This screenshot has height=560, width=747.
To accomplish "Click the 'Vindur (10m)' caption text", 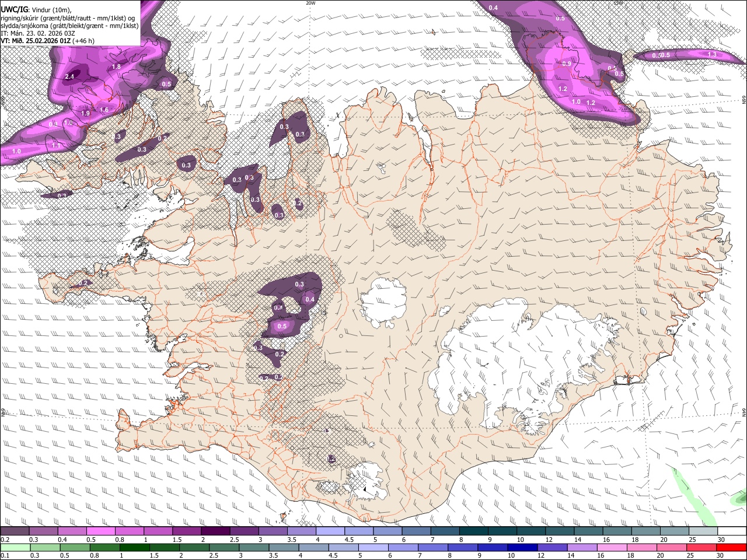I will 50,10.
